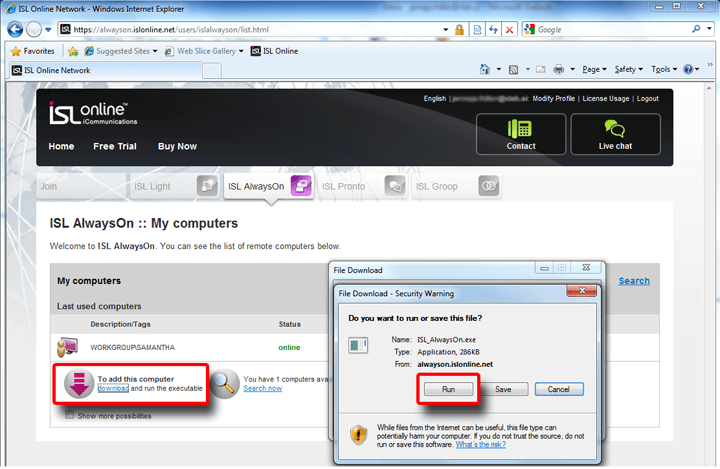Click the Stop loading X icon

(x=510, y=30)
